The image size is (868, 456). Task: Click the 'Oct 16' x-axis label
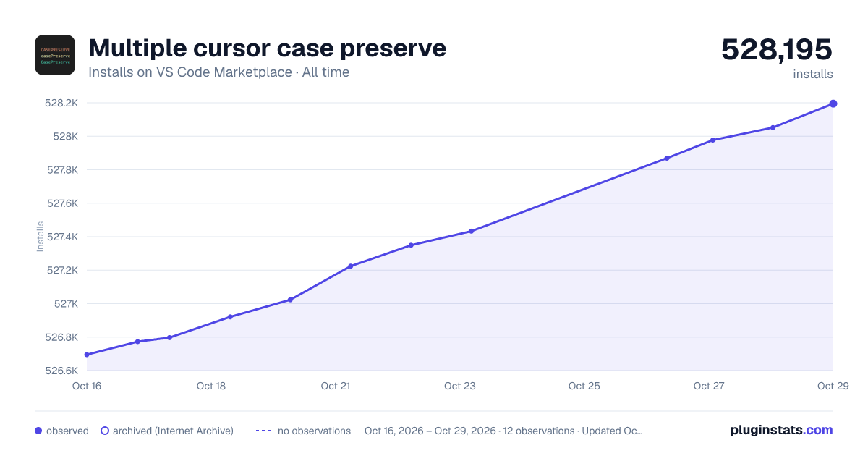tap(87, 386)
